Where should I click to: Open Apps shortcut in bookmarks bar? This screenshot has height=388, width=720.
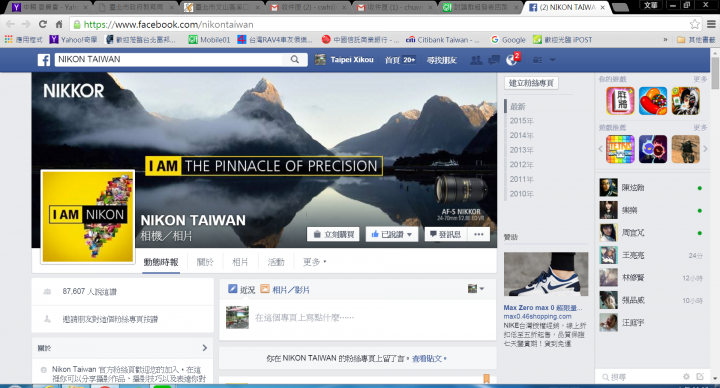coord(23,40)
